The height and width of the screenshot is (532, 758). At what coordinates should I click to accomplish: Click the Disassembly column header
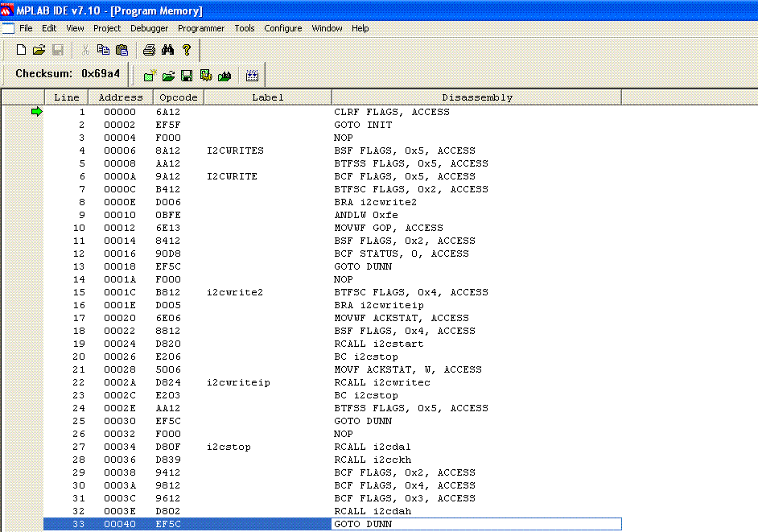click(x=476, y=97)
